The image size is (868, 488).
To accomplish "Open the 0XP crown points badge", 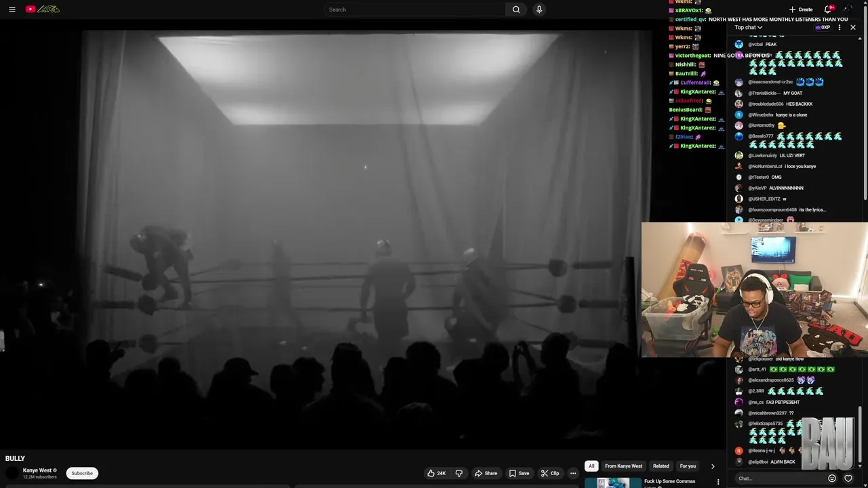I will pos(823,28).
